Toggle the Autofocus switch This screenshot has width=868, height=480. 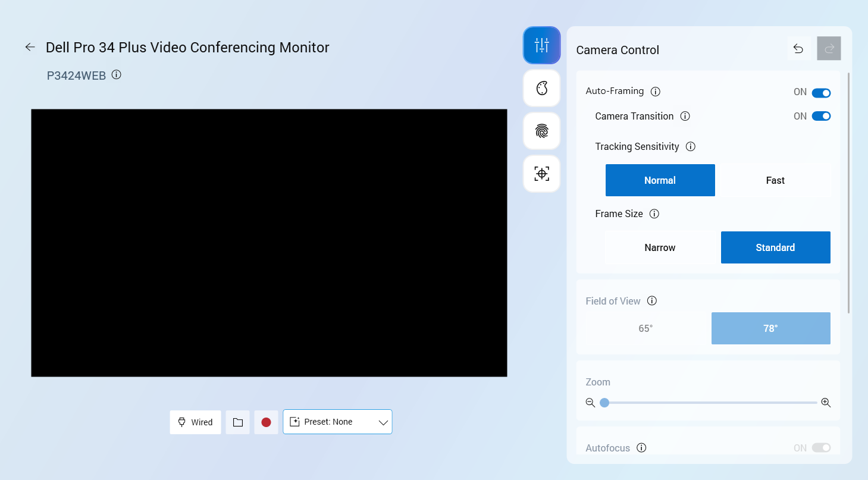click(821, 448)
